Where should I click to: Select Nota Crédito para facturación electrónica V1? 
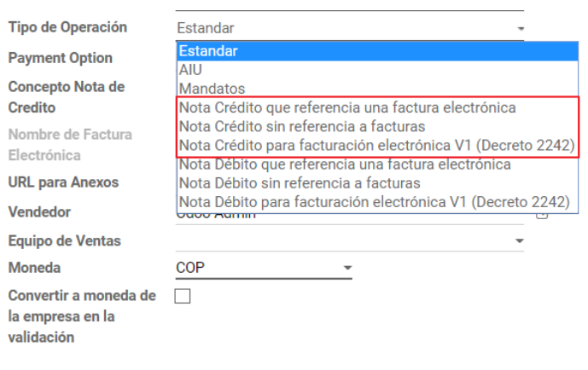(377, 145)
